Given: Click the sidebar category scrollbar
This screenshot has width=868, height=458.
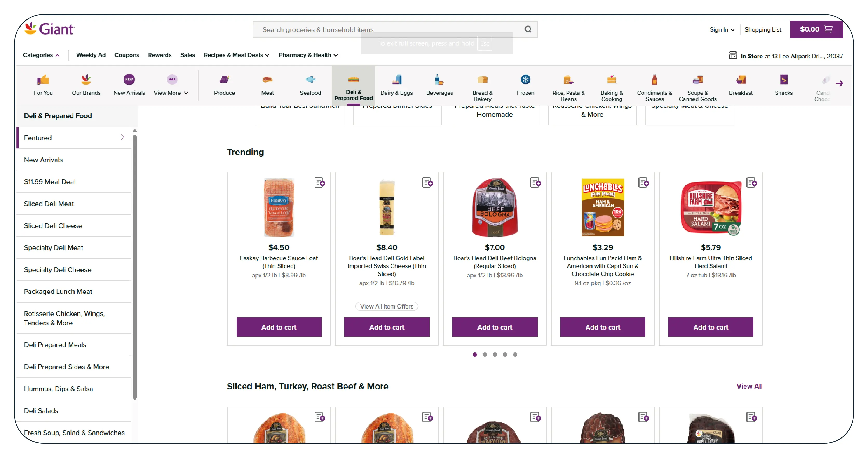Looking at the screenshot, I should pyautogui.click(x=134, y=266).
